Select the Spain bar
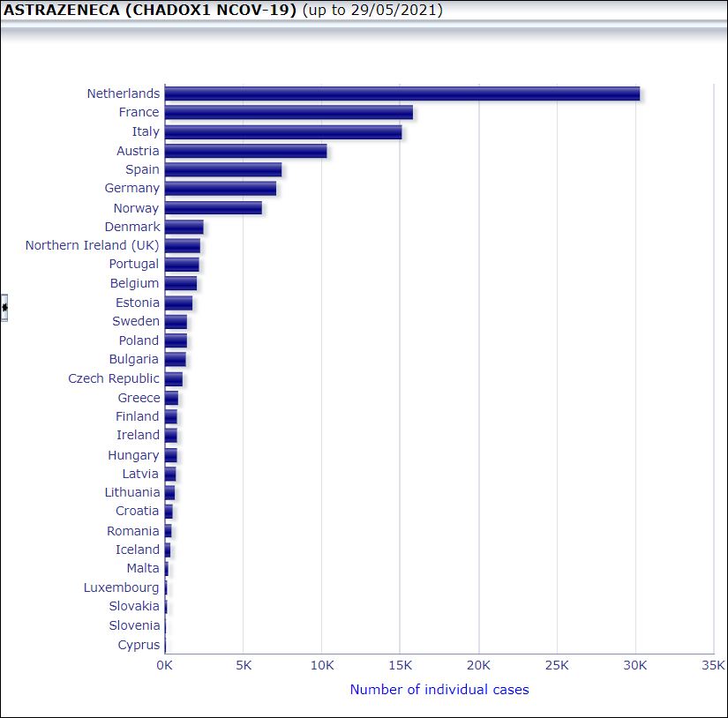Screen dimensions: 728x718 point(223,169)
